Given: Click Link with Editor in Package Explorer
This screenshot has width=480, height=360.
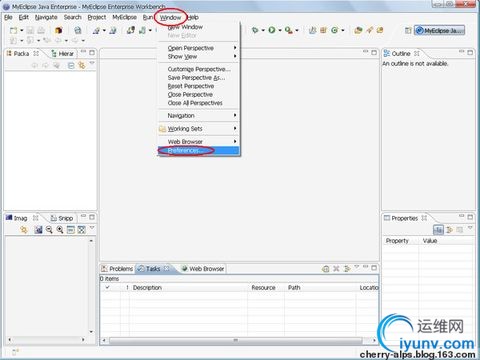Looking at the screenshot, I should [82, 65].
